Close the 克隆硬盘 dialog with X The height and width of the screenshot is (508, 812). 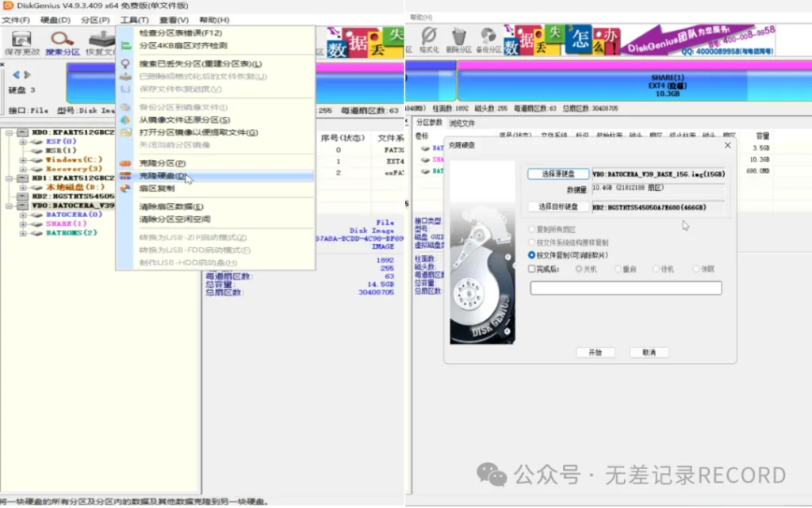click(728, 145)
